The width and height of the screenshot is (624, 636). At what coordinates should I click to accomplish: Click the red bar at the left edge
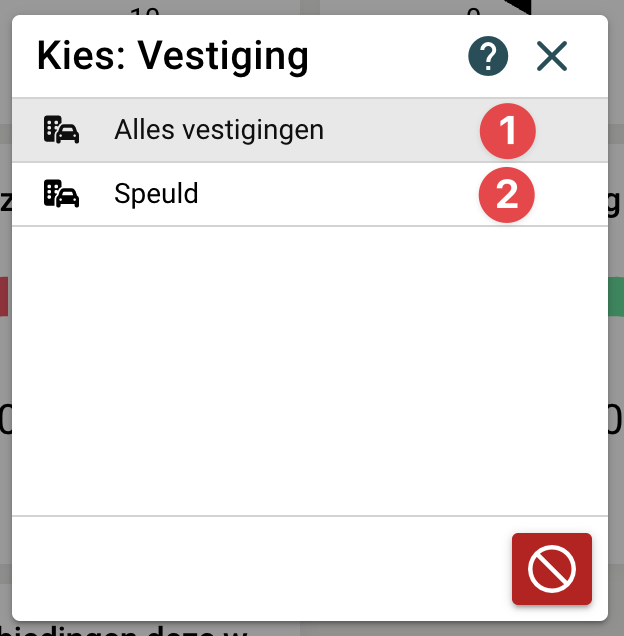pyautogui.click(x=4, y=297)
